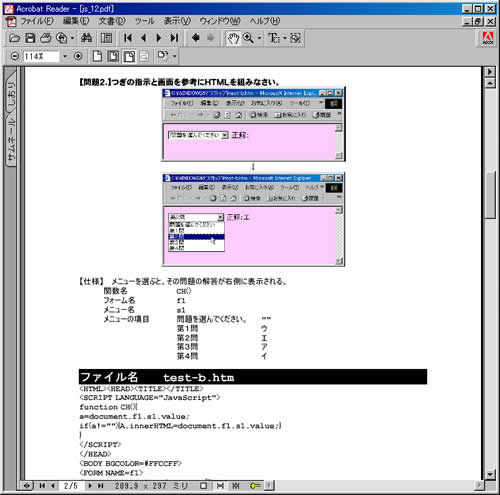Save a copy with the floppy disk icon
Viewport: 500px width, 495px height.
(30, 38)
